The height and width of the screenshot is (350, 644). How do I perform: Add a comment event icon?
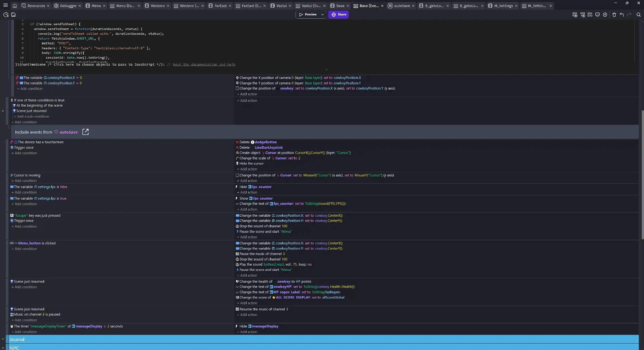coord(597,14)
